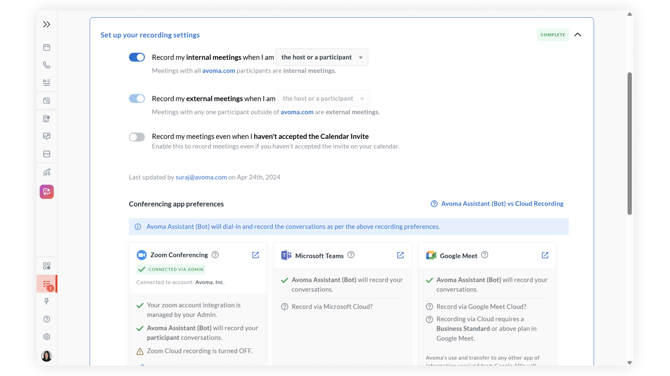Screen dimensions: 670x376
Task: Click the Microsoft Teams logo icon
Action: 286,256
